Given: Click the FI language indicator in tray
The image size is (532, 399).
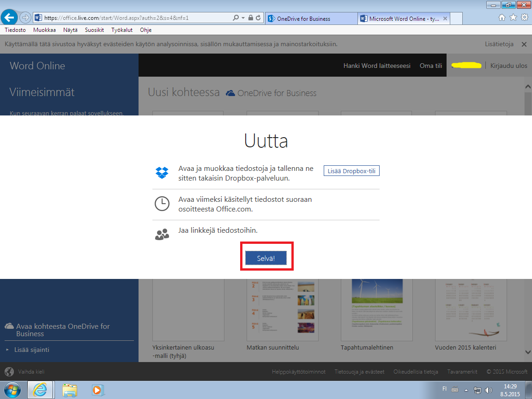Looking at the screenshot, I should coord(444,389).
